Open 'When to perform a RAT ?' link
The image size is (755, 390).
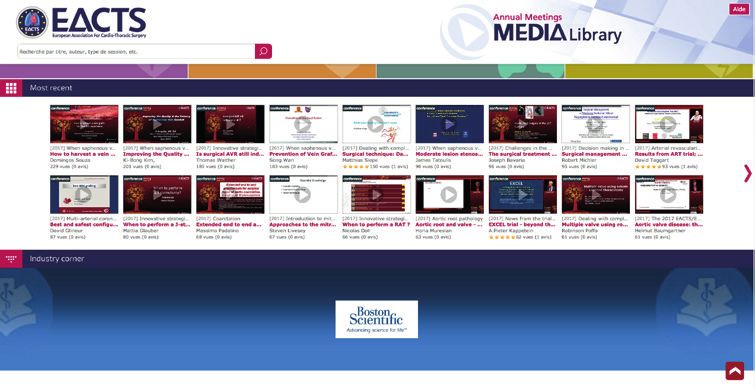[x=376, y=225]
